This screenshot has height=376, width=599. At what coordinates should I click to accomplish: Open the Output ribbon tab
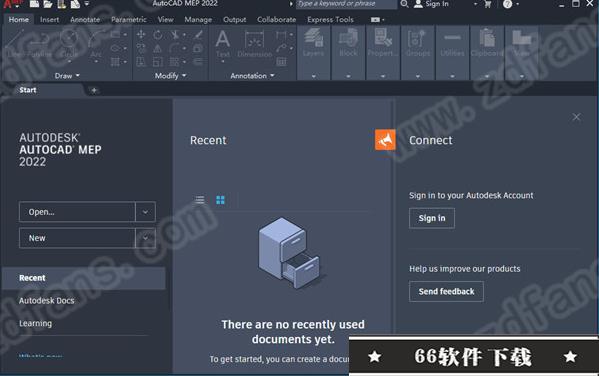point(235,19)
